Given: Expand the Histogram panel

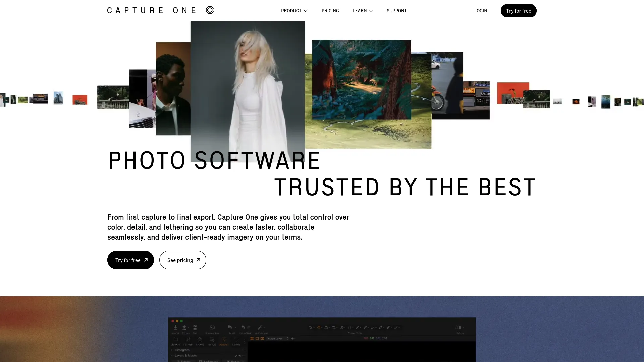Looking at the screenshot, I should click(172, 350).
